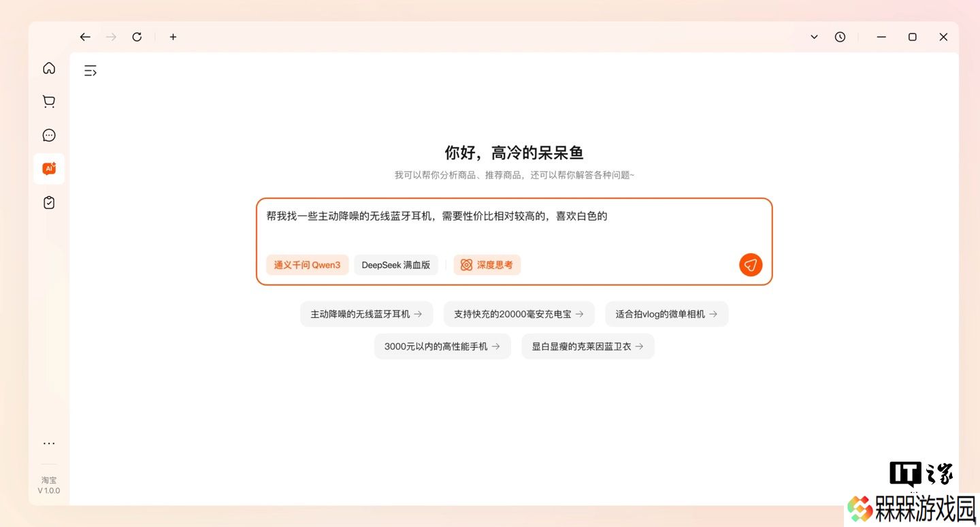Minimize the Taobao window
The height and width of the screenshot is (527, 980).
[x=881, y=37]
